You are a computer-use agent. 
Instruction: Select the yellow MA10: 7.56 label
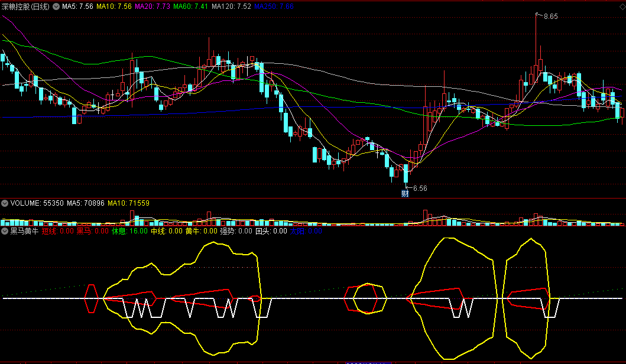(113, 6)
